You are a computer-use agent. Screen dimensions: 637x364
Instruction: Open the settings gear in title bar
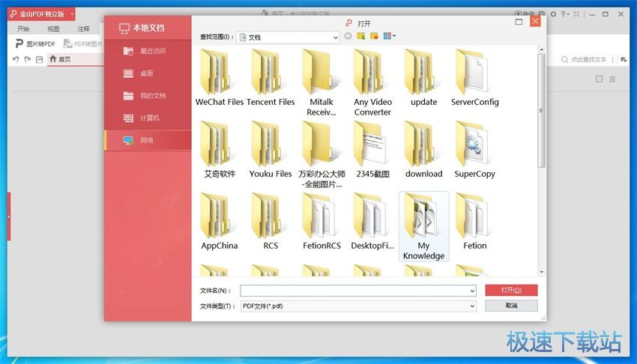click(553, 13)
